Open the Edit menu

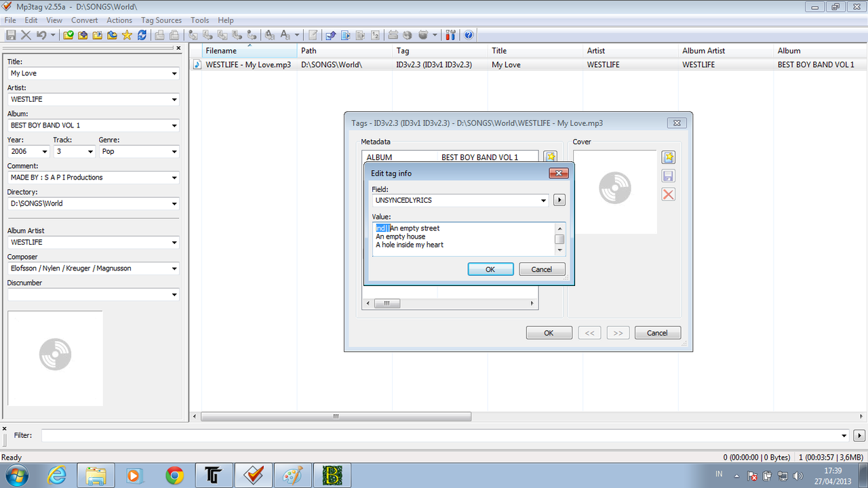31,20
